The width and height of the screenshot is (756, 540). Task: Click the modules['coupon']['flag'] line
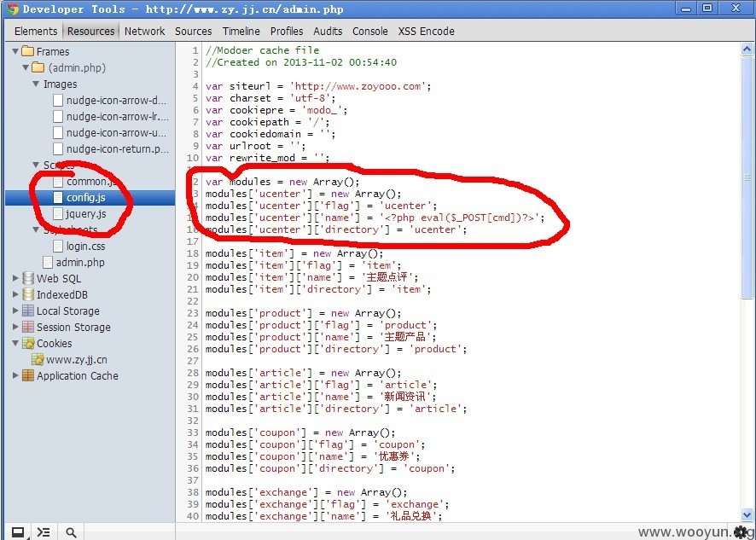click(x=316, y=444)
